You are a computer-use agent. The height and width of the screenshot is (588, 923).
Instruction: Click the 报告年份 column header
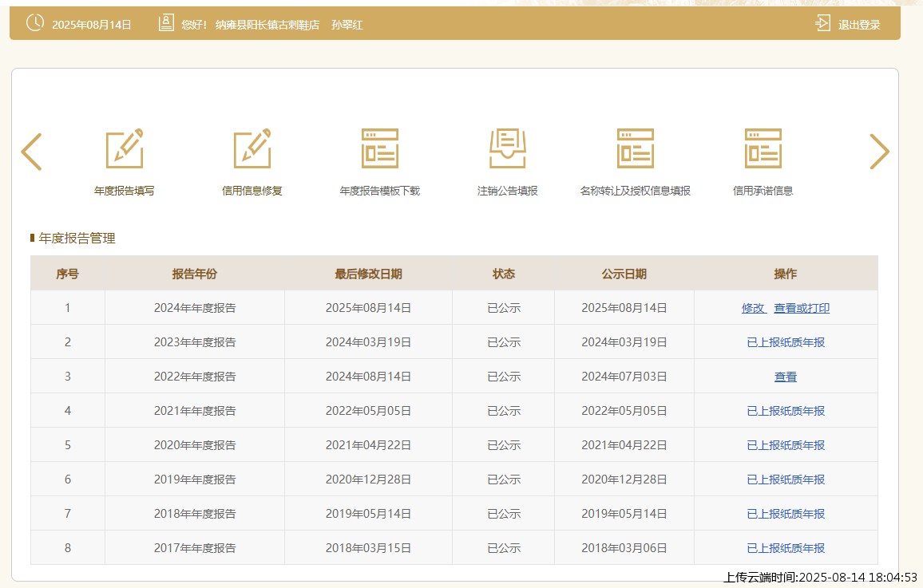tap(195, 274)
